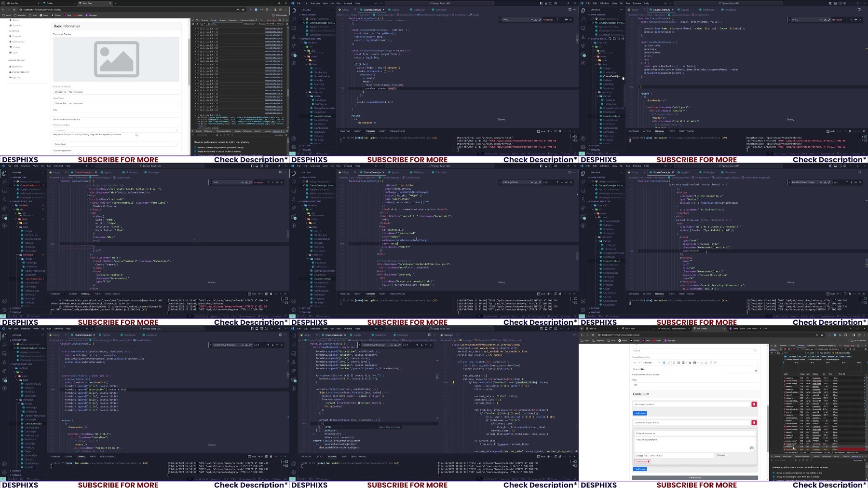The height and width of the screenshot is (488, 868).
Task: Open Select level dropdown in Basic Information form
Action: (x=116, y=144)
